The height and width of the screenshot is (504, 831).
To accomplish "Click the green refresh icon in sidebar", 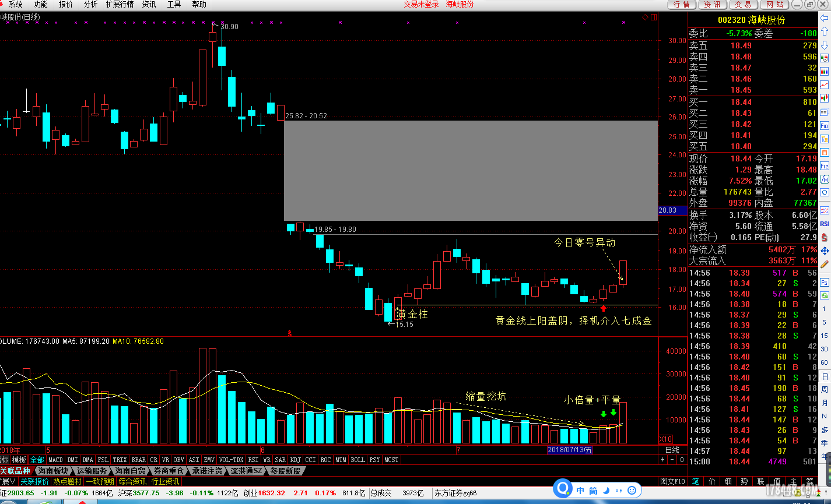I will pyautogui.click(x=824, y=295).
